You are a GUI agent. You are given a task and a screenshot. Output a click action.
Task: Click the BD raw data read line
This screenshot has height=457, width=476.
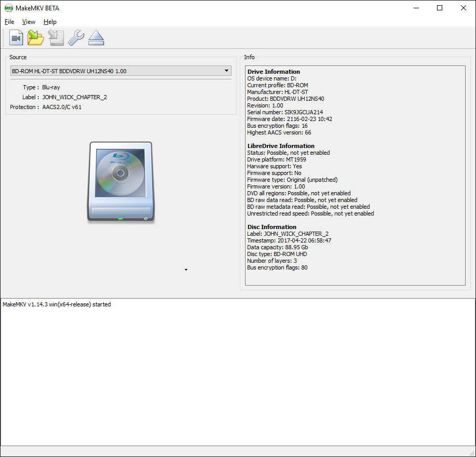click(x=302, y=200)
